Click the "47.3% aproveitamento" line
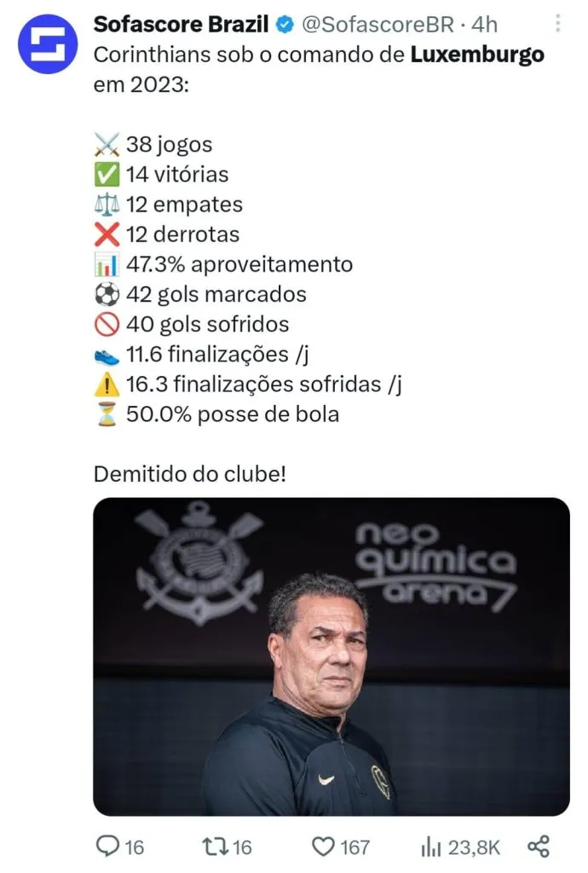Screen dimensions: 588x873 (239, 264)
